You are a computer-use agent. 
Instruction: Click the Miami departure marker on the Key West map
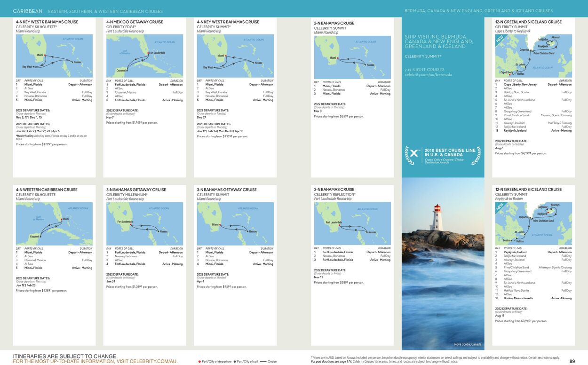(x=45, y=55)
